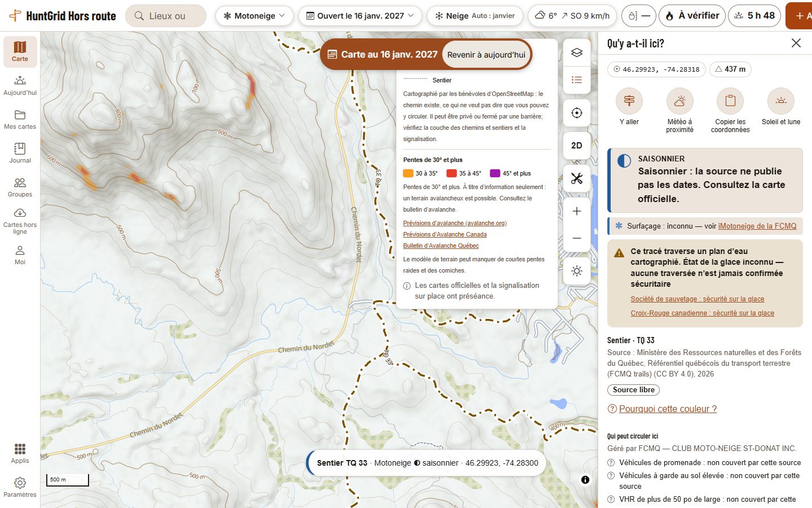Click the Source libre badge
Image resolution: width=812 pixels, height=508 pixels.
tap(633, 390)
